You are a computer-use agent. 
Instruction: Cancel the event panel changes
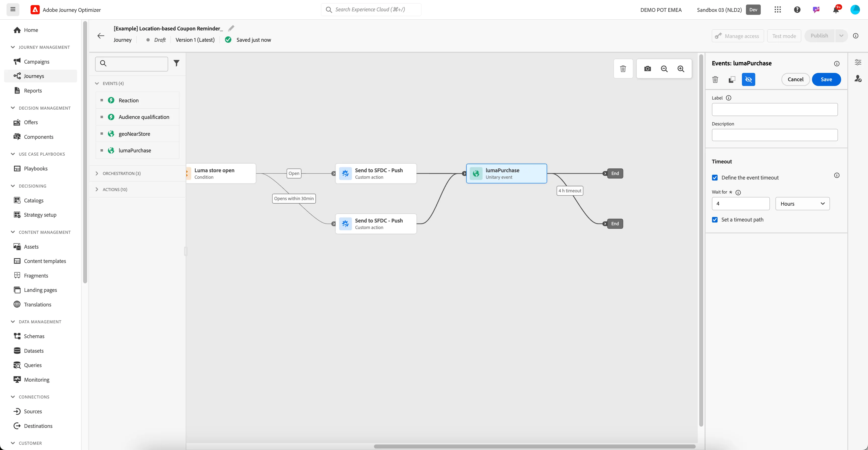(795, 79)
